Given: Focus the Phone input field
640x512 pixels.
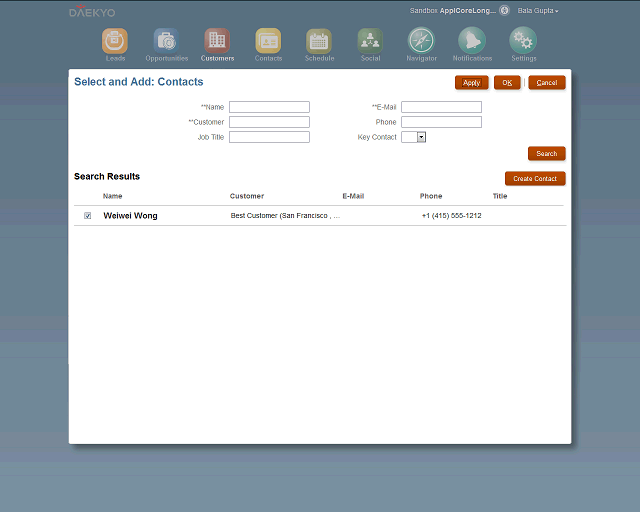Looking at the screenshot, I should (441, 122).
